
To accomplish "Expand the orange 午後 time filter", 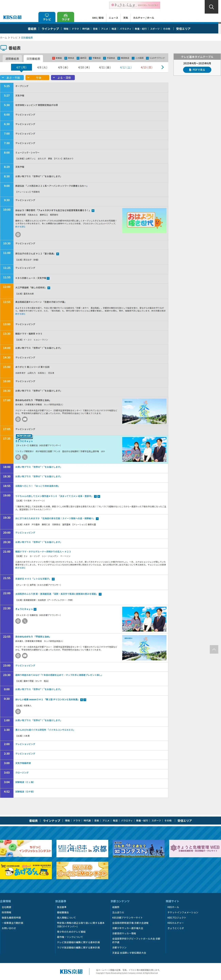I will pyautogui.click(x=37, y=78).
